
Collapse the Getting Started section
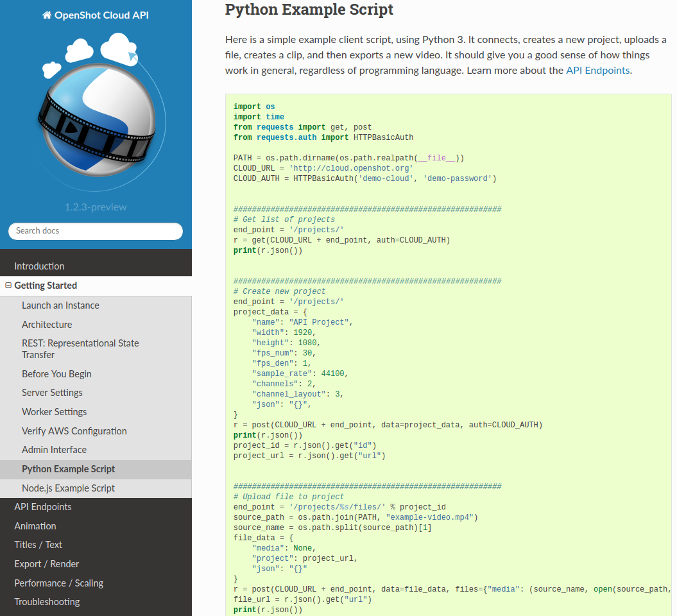click(7, 286)
